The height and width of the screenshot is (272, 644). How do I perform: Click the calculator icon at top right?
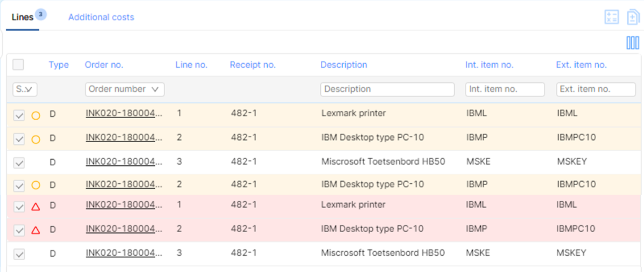tap(612, 17)
